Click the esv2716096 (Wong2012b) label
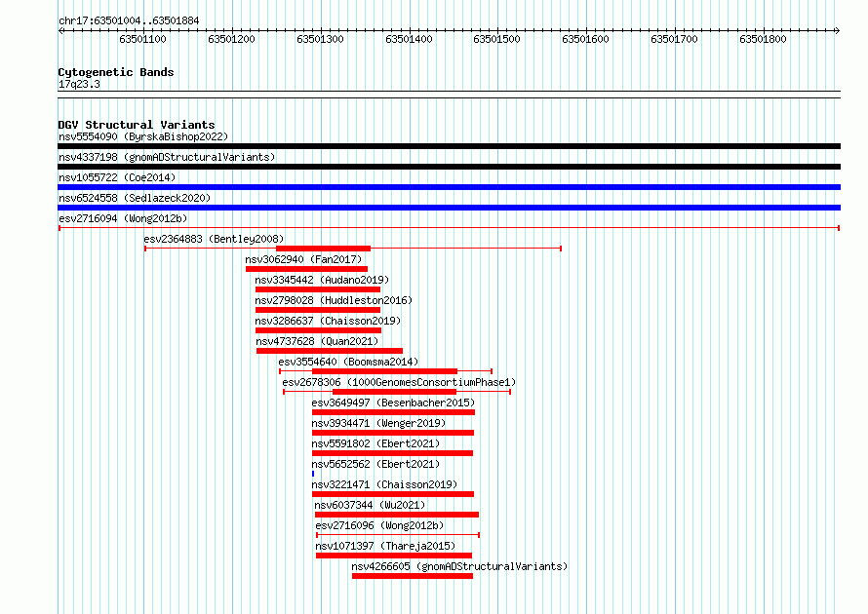The width and height of the screenshot is (868, 614). pyautogui.click(x=379, y=525)
